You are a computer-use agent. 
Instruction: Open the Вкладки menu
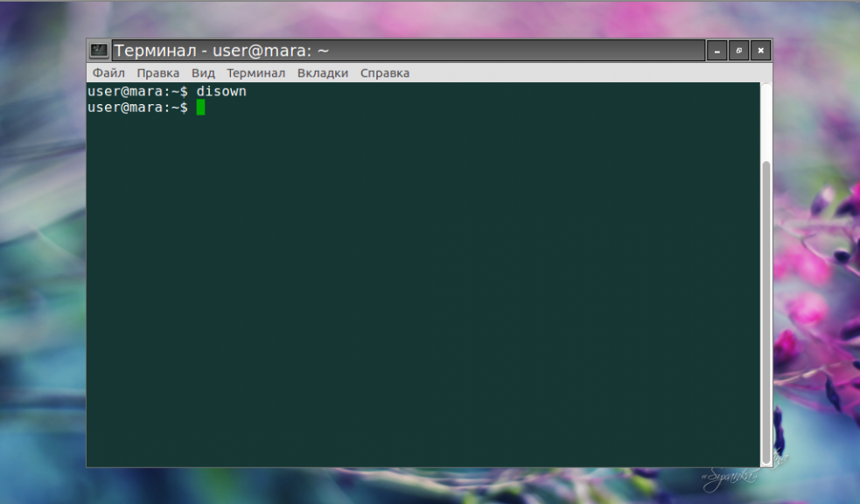(323, 73)
